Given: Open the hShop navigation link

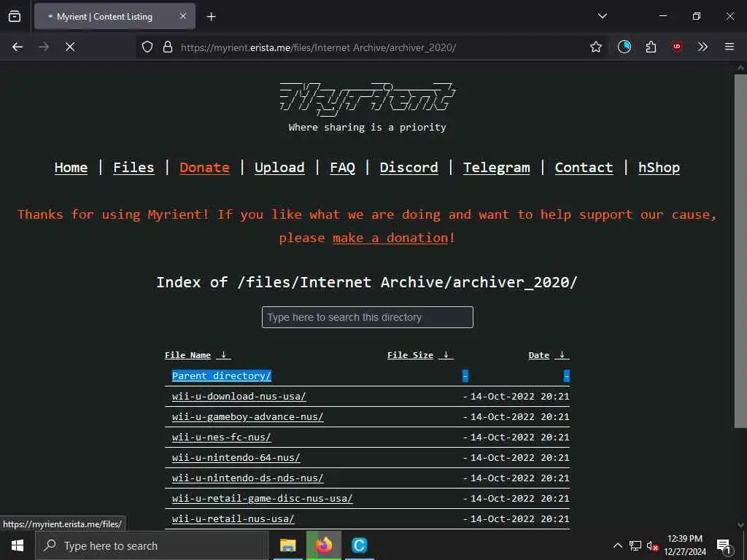Looking at the screenshot, I should 659,168.
